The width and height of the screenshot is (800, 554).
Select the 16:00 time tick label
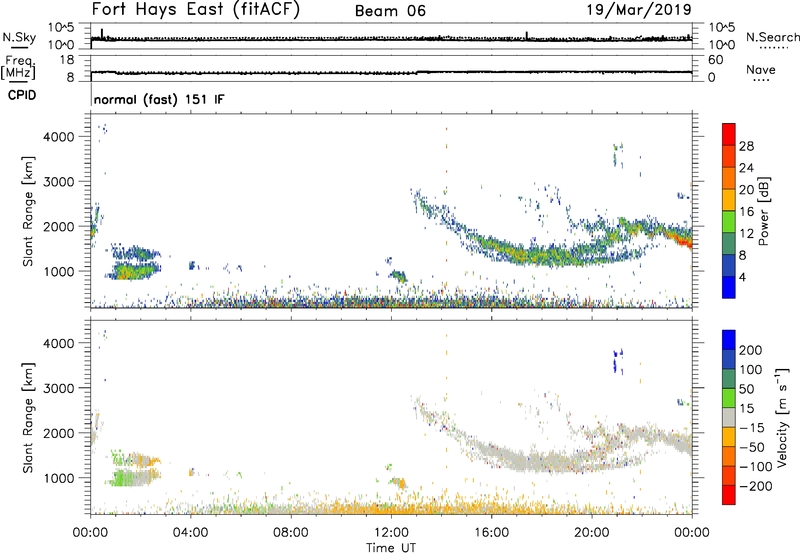coord(491,533)
